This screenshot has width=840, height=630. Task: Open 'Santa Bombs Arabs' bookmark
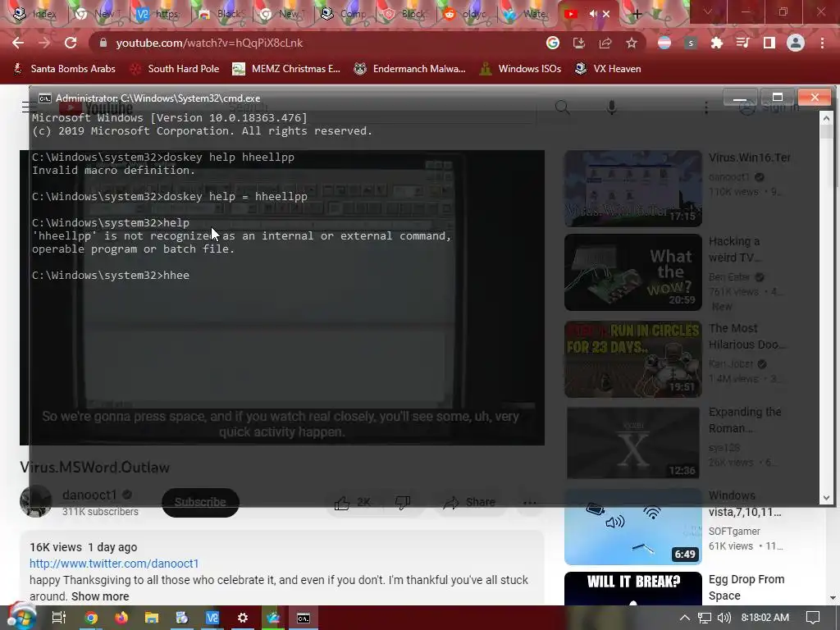pos(64,69)
